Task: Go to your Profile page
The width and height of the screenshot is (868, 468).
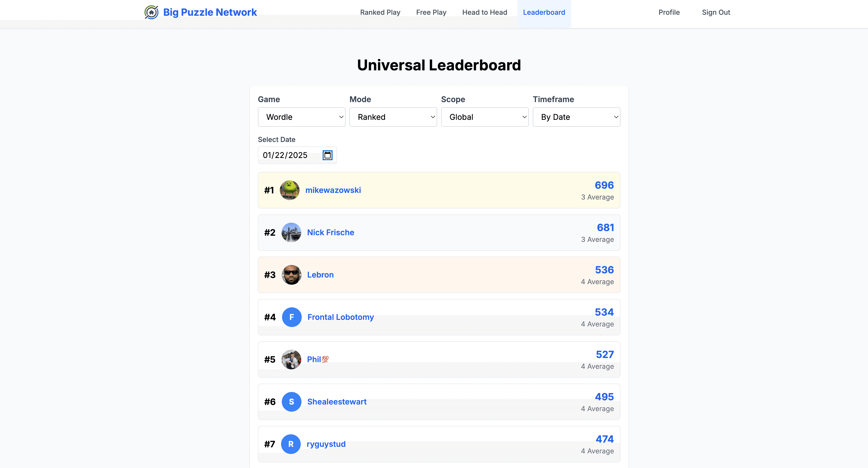Action: (669, 12)
